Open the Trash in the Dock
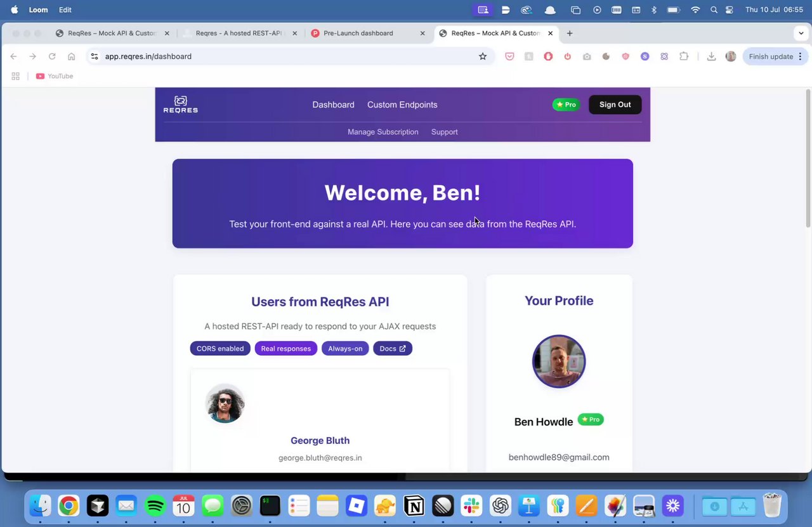The height and width of the screenshot is (527, 812). (x=772, y=505)
